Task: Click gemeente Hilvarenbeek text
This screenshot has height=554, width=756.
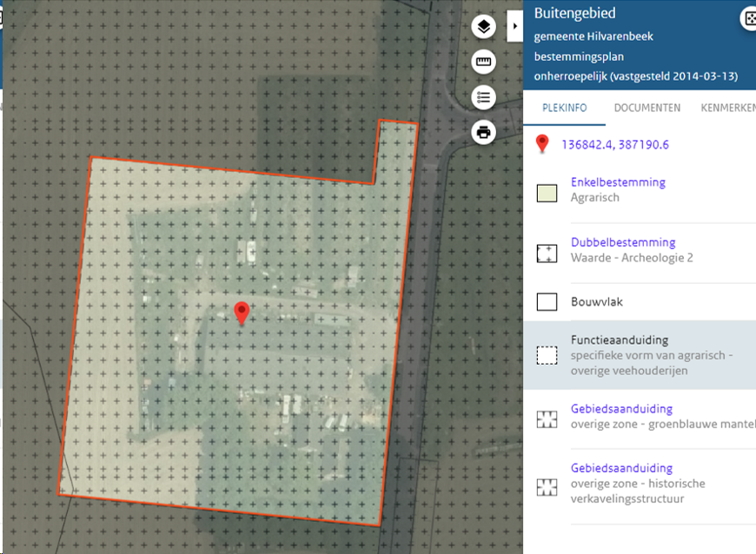Action: (x=594, y=36)
